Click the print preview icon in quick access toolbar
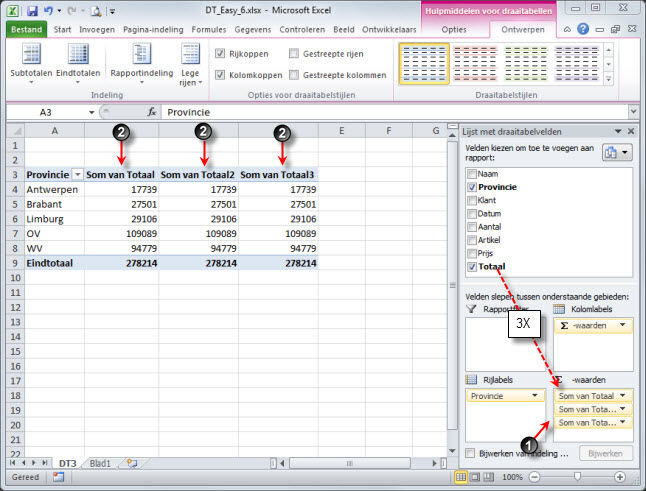 pyautogui.click(x=96, y=11)
